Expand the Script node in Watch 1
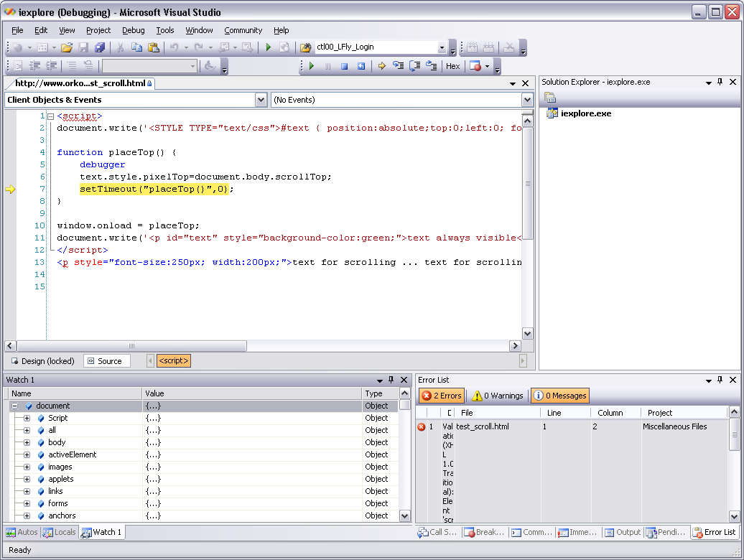The image size is (744, 560). click(x=27, y=419)
